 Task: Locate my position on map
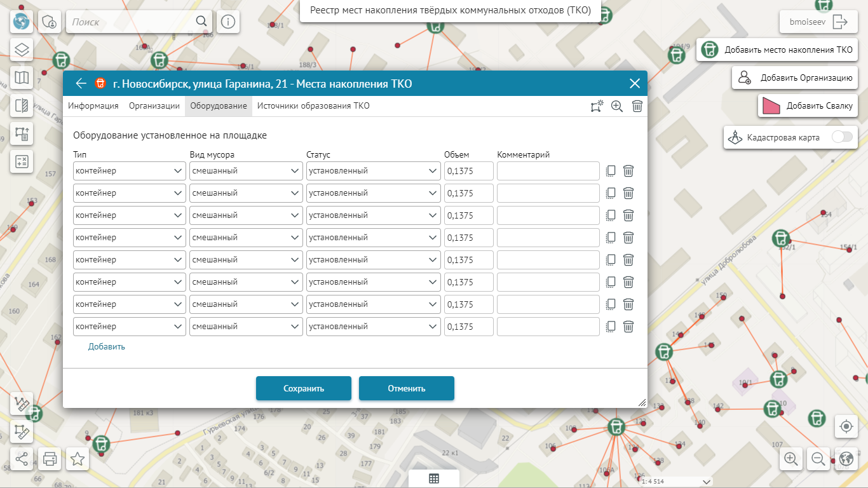(x=846, y=426)
